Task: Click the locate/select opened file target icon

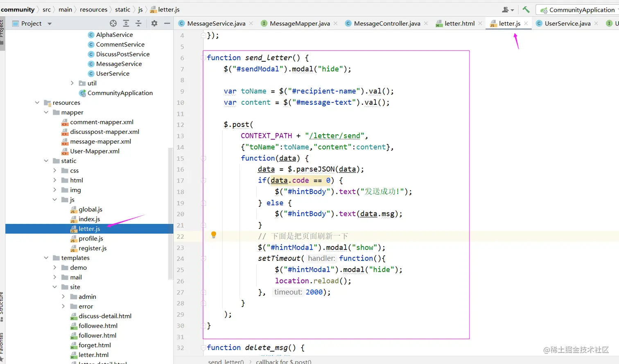Action: click(113, 23)
